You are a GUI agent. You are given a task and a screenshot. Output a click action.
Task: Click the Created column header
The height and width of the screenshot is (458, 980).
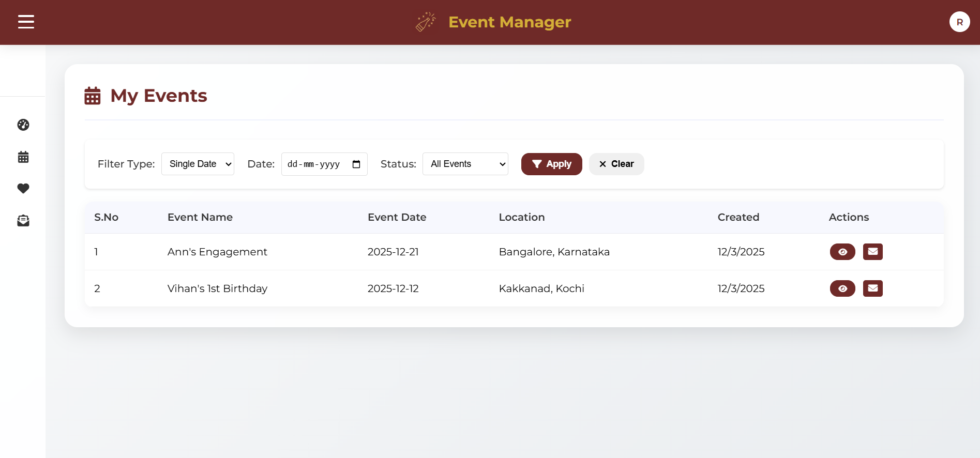[x=738, y=217]
